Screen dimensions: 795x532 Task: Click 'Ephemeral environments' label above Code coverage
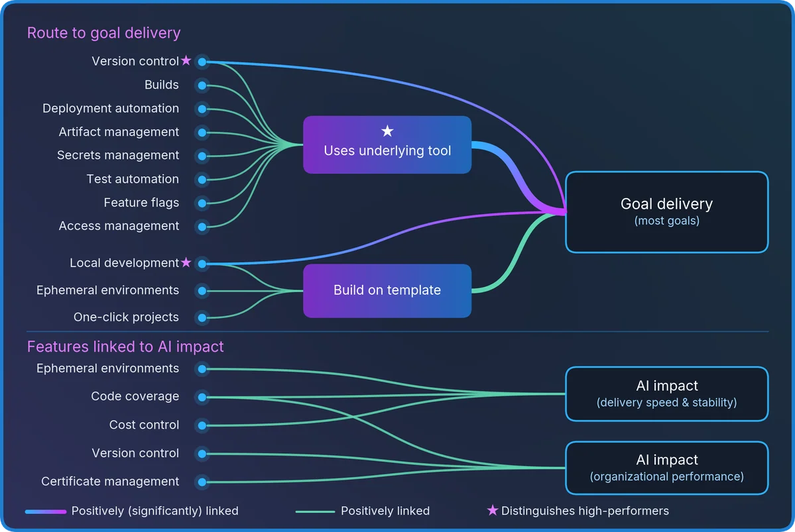tap(107, 368)
